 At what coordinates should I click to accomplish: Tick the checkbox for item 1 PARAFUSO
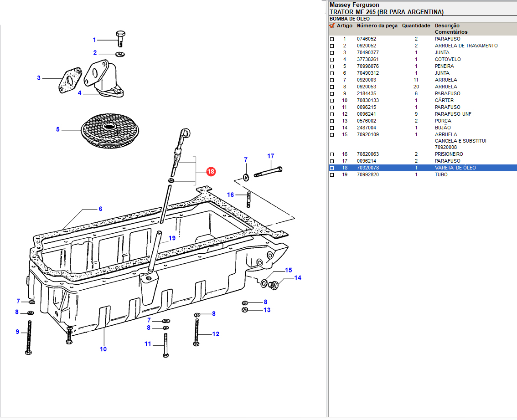[x=332, y=39]
